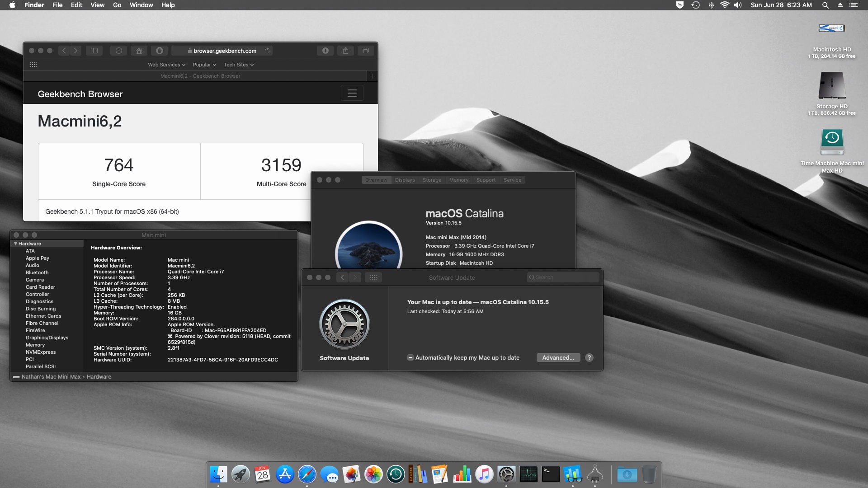The image size is (868, 488).
Task: Reload the Geekbench page
Action: 267,51
